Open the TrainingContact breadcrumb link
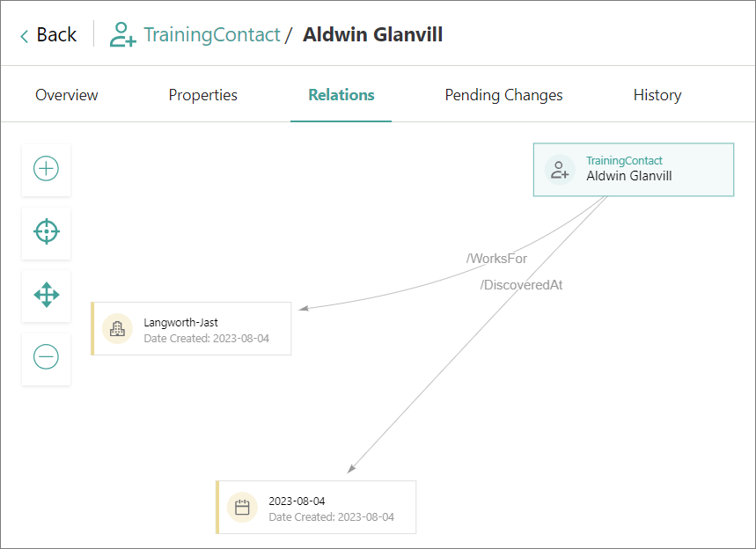 click(x=211, y=35)
